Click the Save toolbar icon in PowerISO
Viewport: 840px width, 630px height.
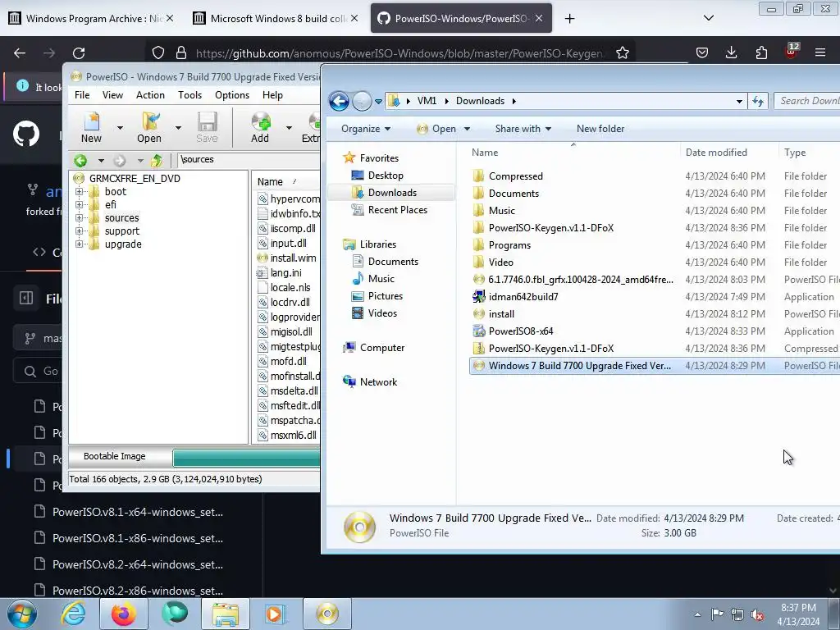[207, 127]
